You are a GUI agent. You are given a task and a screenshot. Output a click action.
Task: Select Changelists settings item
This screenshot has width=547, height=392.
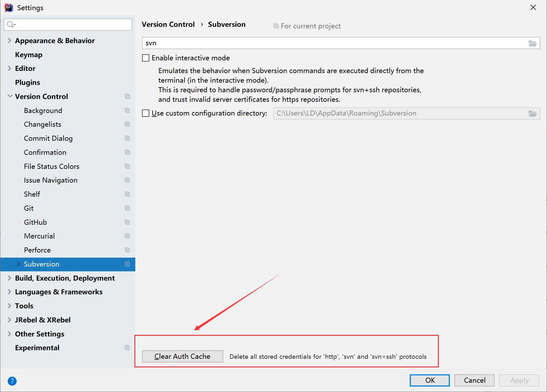click(42, 124)
